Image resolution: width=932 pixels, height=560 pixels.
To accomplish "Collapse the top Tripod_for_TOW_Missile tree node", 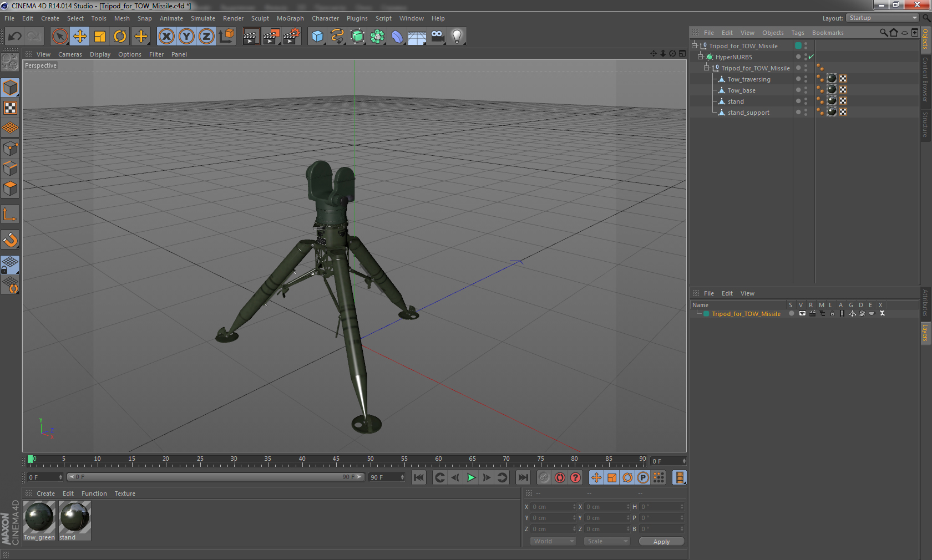I will coord(694,46).
